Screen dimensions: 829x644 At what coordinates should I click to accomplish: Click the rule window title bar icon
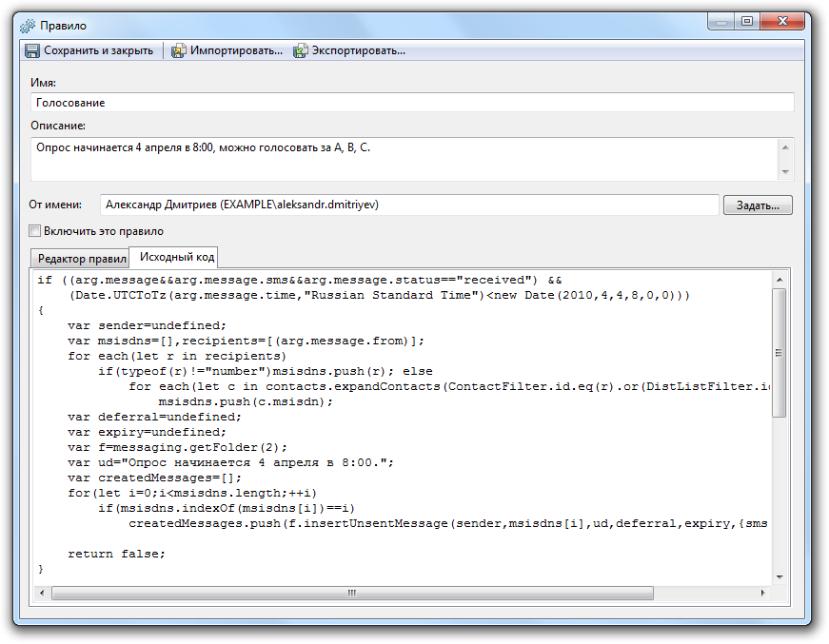tap(29, 25)
